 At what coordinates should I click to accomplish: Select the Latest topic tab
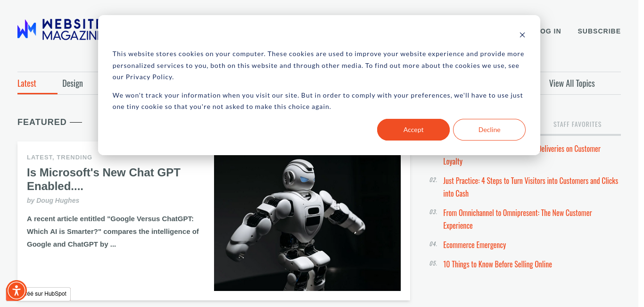[27, 83]
